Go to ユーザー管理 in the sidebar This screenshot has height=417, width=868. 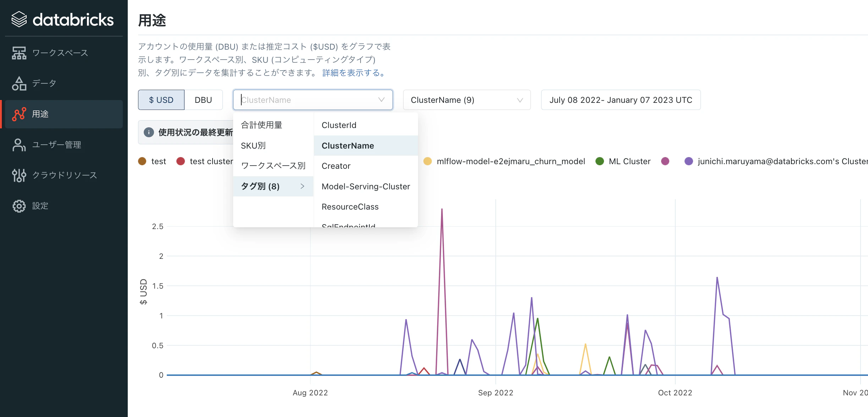point(57,145)
